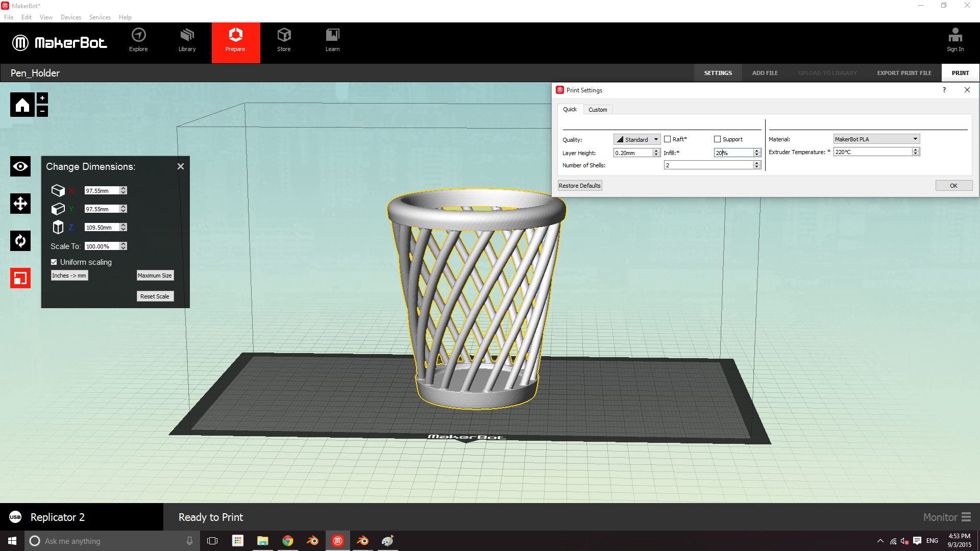Open the Devices menu
Viewport: 980px width, 551px height.
(x=71, y=17)
